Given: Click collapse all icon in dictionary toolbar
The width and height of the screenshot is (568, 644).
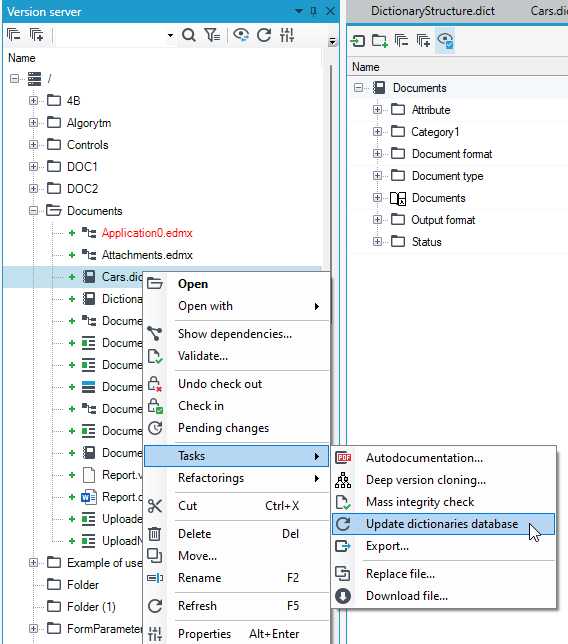Looking at the screenshot, I should pos(401,41).
